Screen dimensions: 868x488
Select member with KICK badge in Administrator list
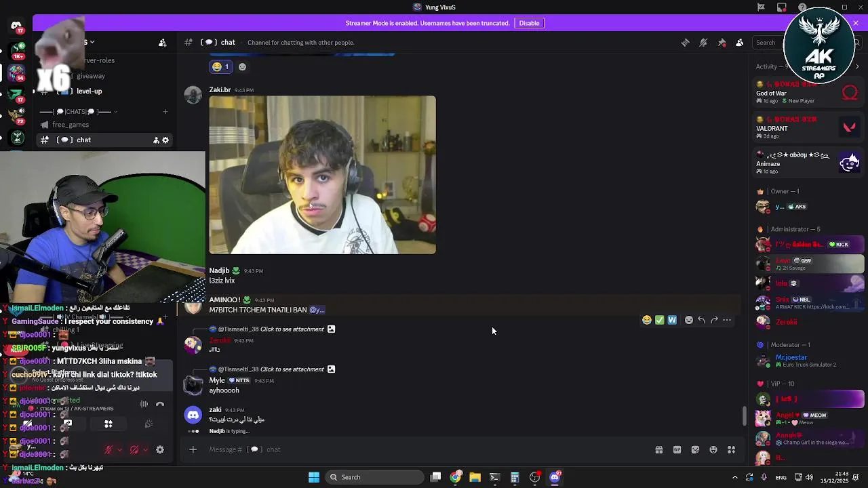pos(808,245)
